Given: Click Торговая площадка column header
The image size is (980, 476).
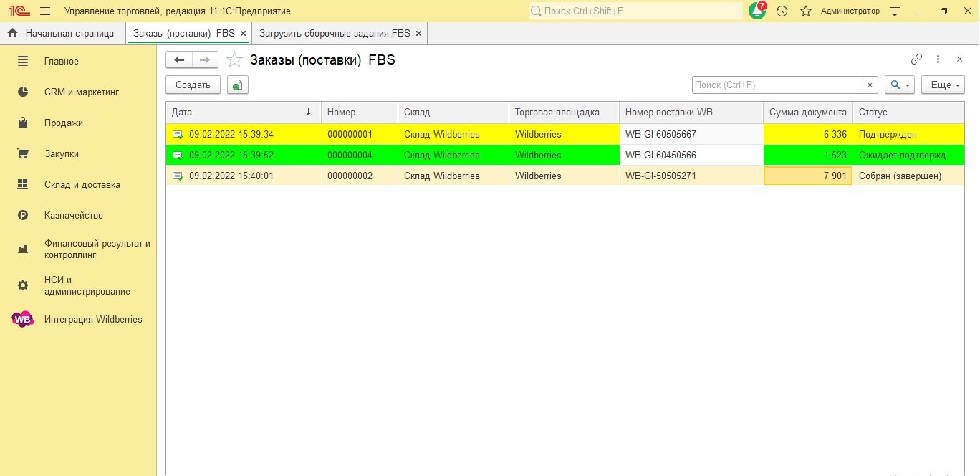Looking at the screenshot, I should (x=564, y=113).
